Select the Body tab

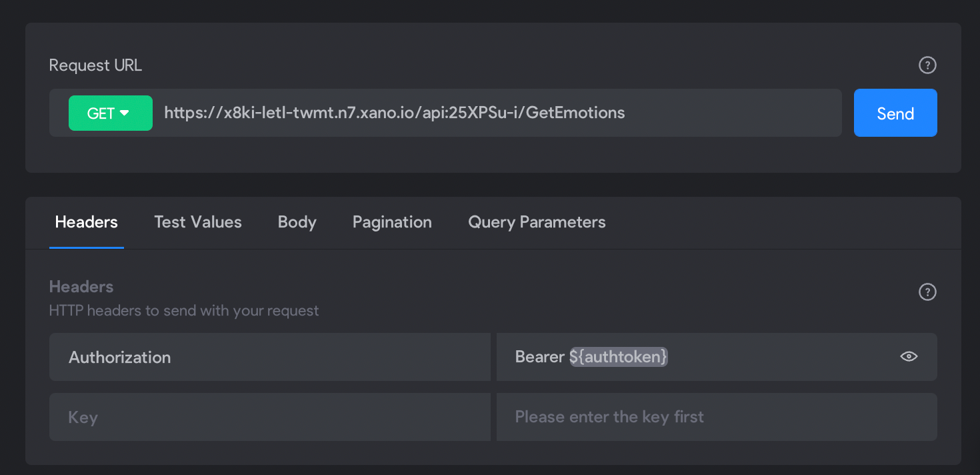point(297,222)
